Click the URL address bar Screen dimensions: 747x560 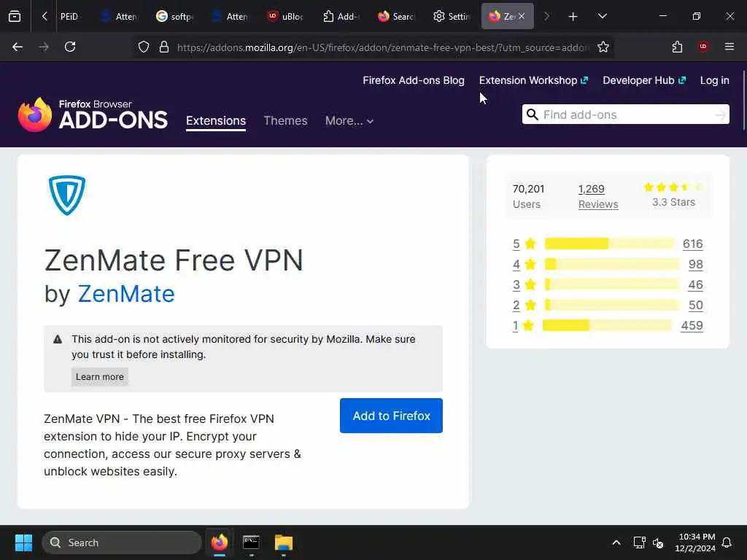pos(383,47)
